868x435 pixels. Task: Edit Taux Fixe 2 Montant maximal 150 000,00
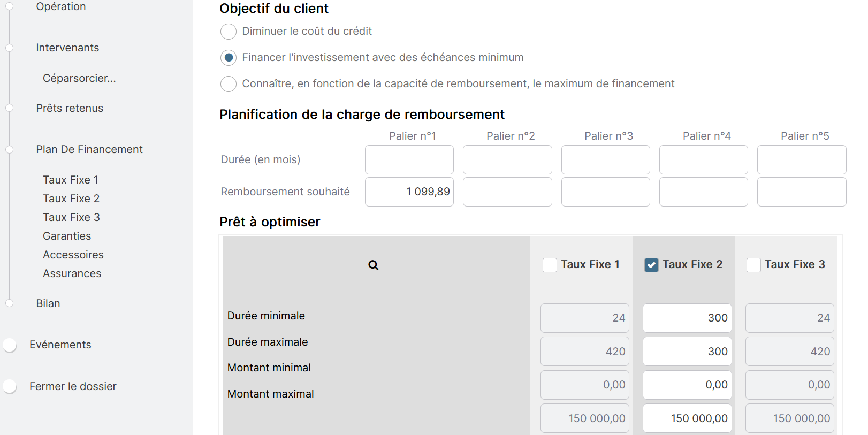point(687,418)
